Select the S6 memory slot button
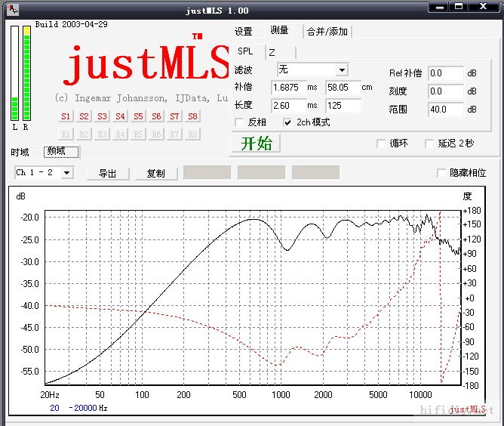Viewport: 504px width, 426px height. (x=156, y=116)
